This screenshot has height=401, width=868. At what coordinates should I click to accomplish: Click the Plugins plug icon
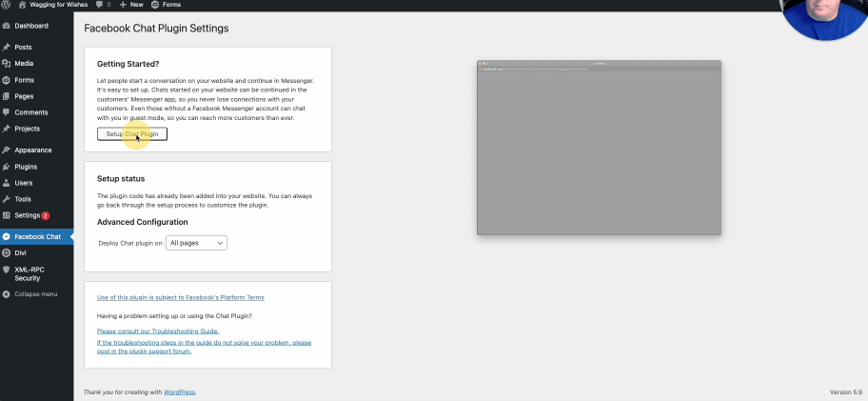click(x=6, y=167)
